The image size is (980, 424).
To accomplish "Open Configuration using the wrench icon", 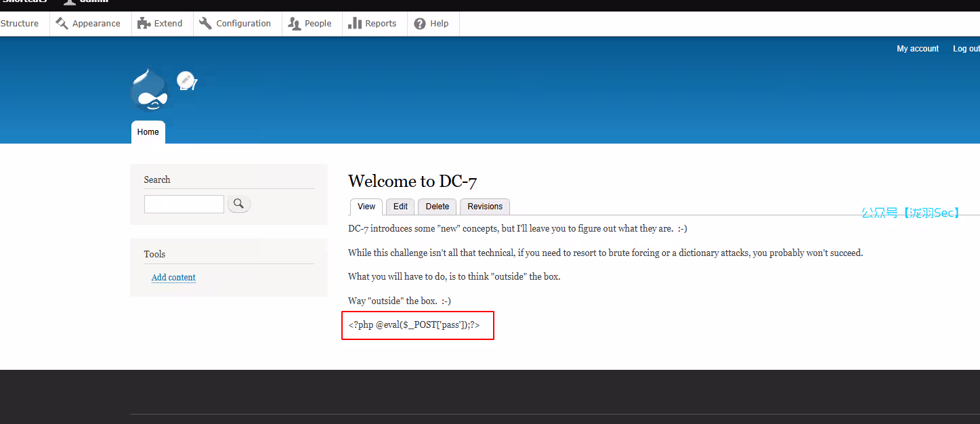I will tap(206, 24).
